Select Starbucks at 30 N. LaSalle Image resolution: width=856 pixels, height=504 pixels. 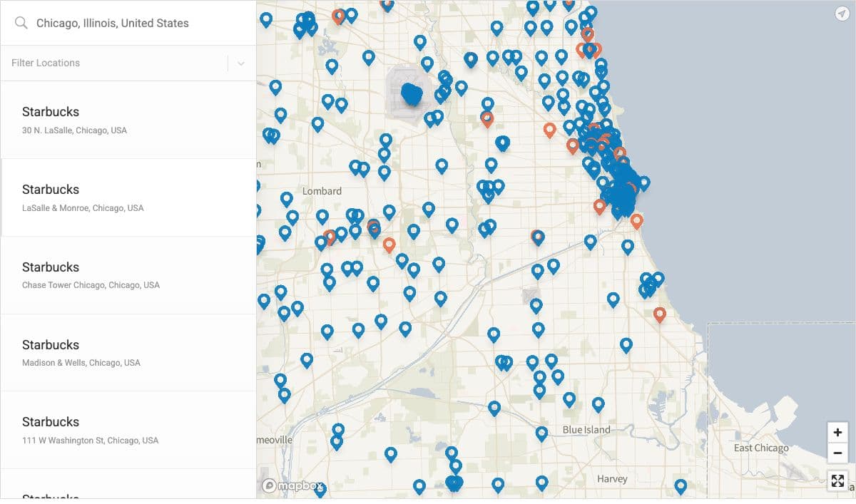pyautogui.click(x=128, y=120)
